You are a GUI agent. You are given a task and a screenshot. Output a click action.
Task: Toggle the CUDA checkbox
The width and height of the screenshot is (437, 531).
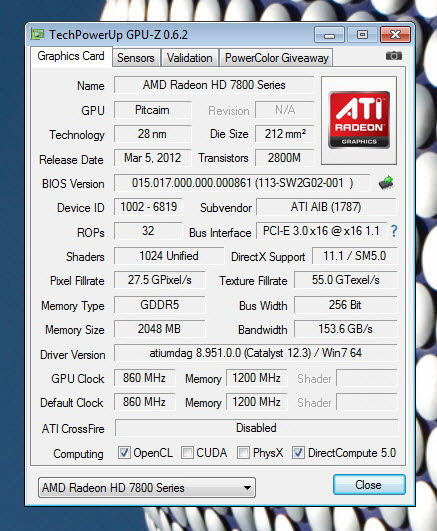coord(187,452)
